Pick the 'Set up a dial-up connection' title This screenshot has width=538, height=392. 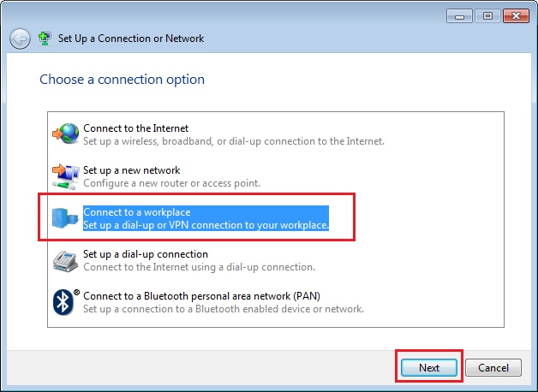click(146, 254)
